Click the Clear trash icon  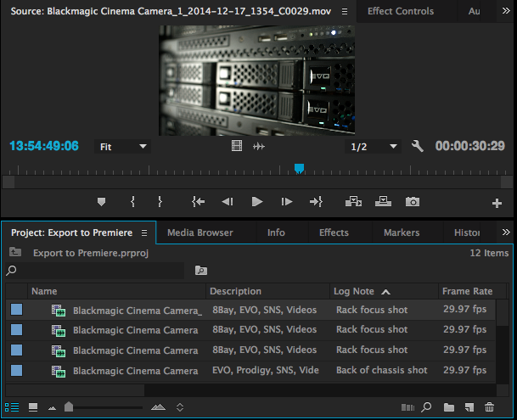pyautogui.click(x=490, y=407)
